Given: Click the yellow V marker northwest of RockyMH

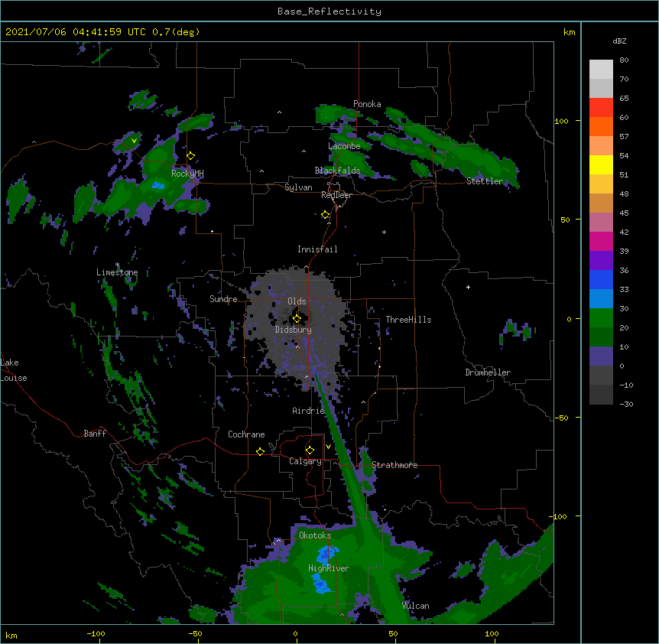Looking at the screenshot, I should point(134,141).
